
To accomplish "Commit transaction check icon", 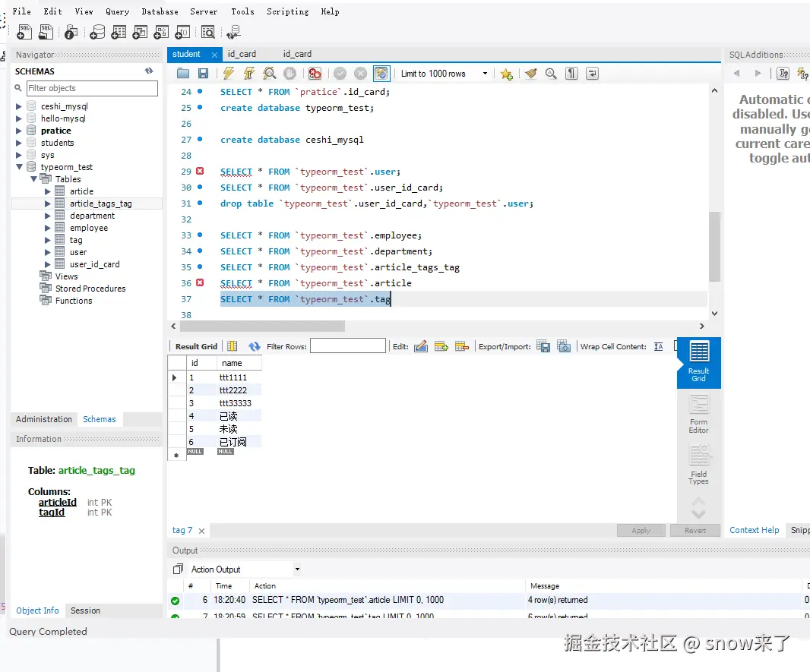I will point(340,74).
